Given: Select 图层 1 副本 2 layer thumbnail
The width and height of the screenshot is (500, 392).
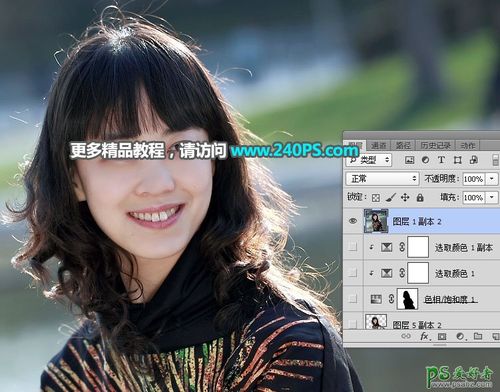Looking at the screenshot, I should pos(376,221).
